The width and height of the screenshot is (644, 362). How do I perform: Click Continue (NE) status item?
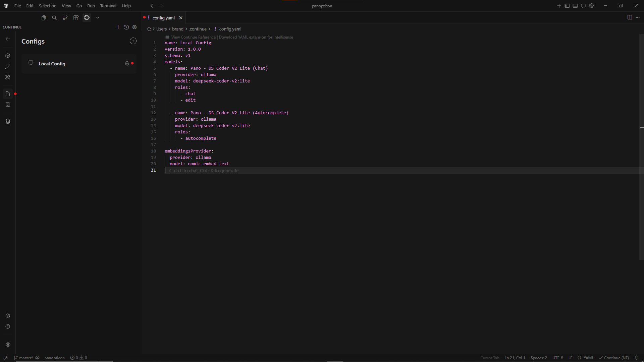[x=614, y=358]
